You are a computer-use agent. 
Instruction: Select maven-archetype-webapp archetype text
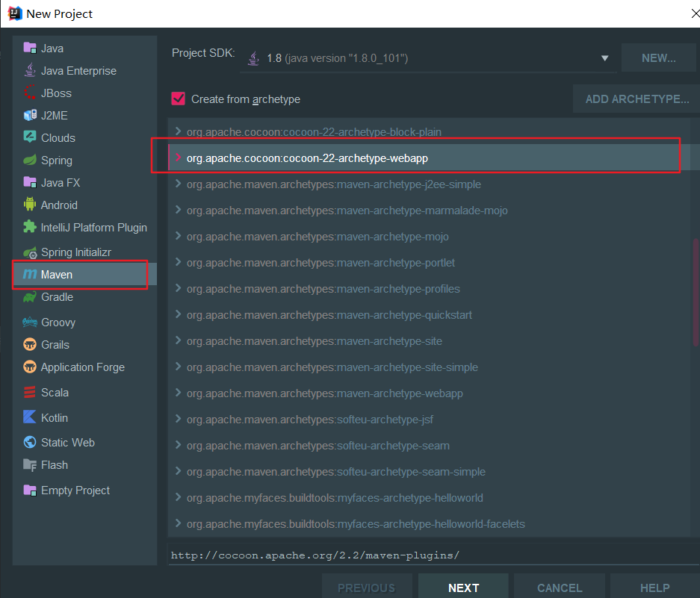click(324, 393)
